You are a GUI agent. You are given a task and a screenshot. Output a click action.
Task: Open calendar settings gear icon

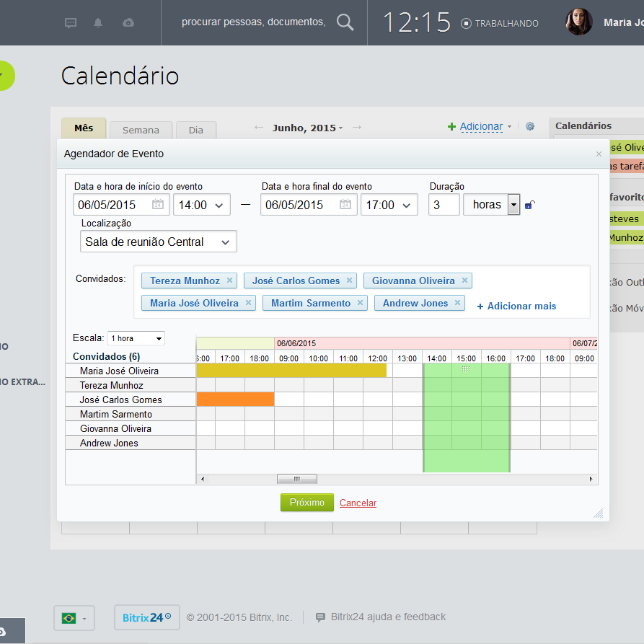point(530,127)
